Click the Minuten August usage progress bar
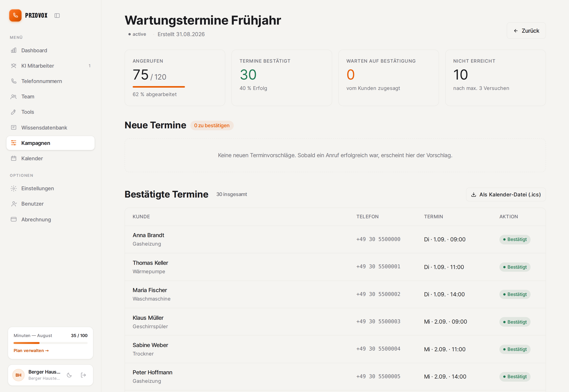 (50, 343)
